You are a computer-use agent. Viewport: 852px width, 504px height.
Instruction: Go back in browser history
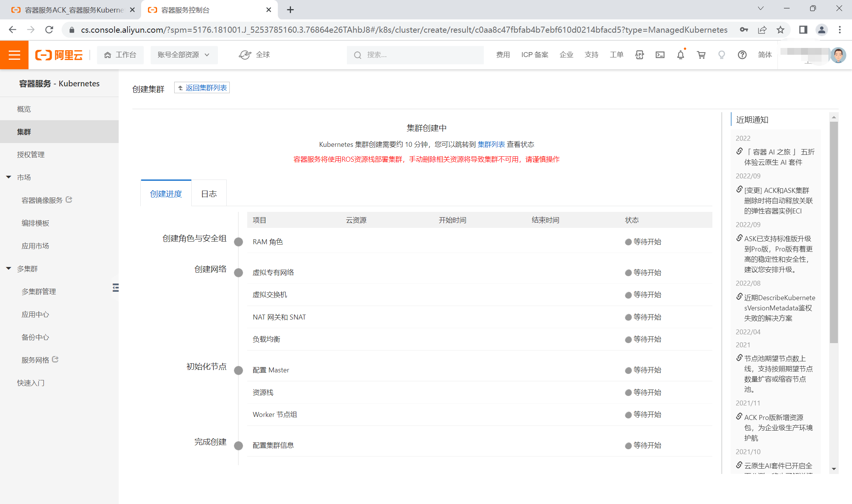tap(13, 30)
